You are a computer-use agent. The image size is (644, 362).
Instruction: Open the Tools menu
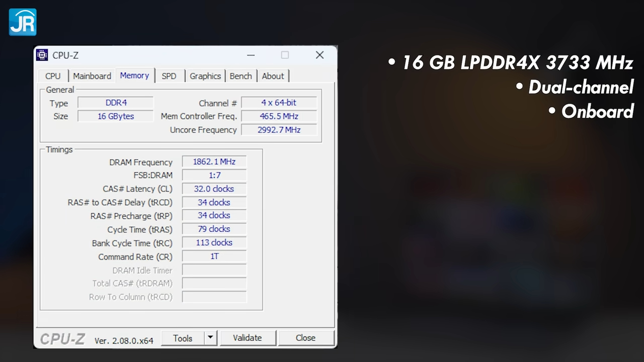coord(183,338)
